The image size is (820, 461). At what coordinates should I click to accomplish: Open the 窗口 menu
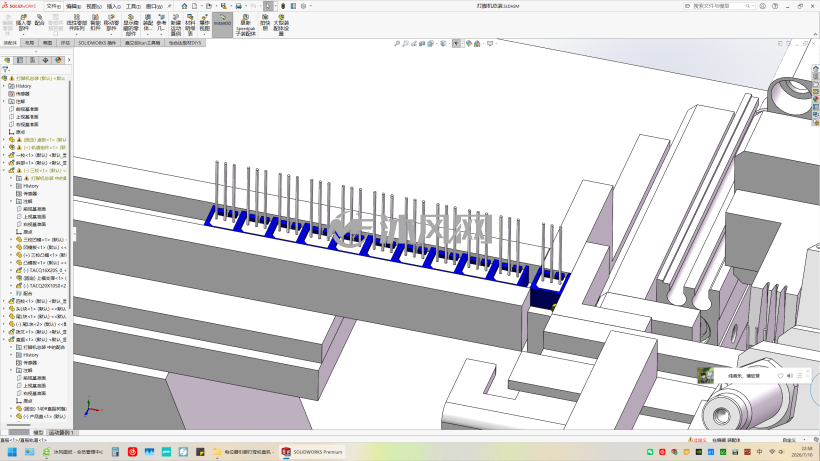pyautogui.click(x=153, y=6)
